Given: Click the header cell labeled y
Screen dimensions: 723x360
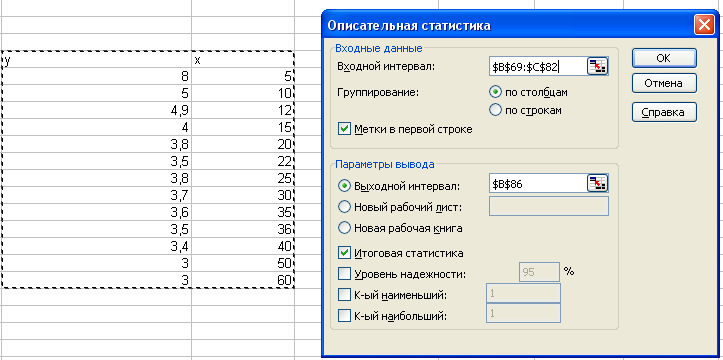Looking at the screenshot, I should tap(96, 60).
